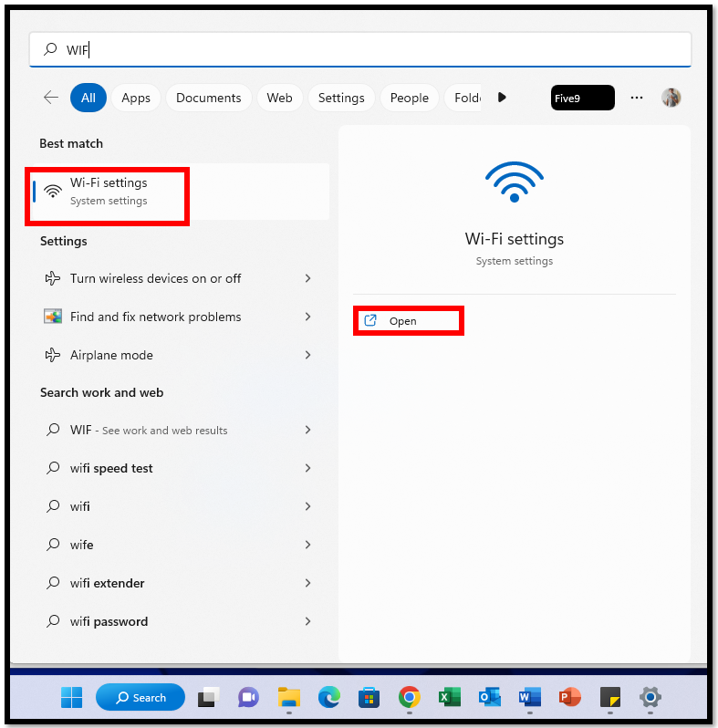The height and width of the screenshot is (728, 718).
Task: Click the search text box containing WIF
Action: pyautogui.click(x=360, y=49)
